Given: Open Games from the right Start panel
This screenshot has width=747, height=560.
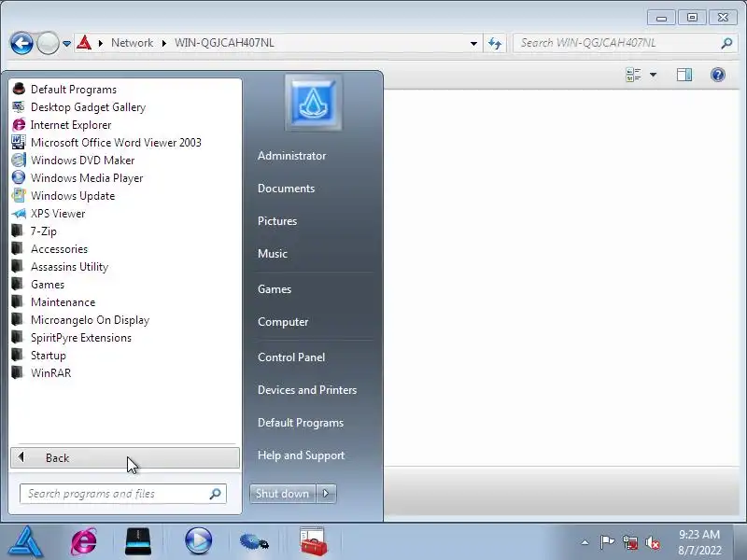Looking at the screenshot, I should click(275, 289).
